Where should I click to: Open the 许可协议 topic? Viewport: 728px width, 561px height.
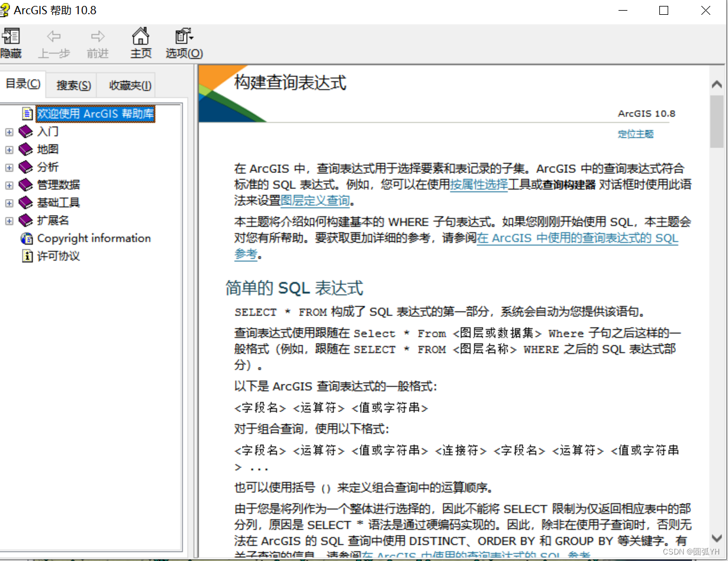click(x=59, y=256)
